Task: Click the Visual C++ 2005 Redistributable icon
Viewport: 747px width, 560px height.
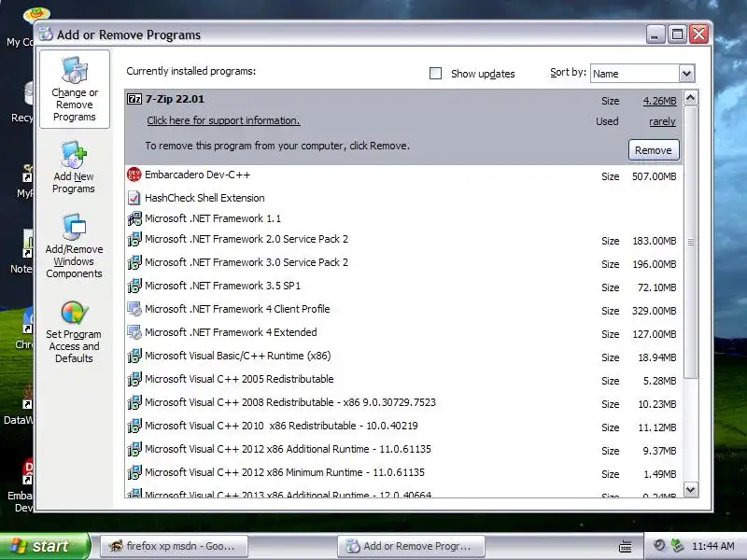Action: [x=134, y=379]
